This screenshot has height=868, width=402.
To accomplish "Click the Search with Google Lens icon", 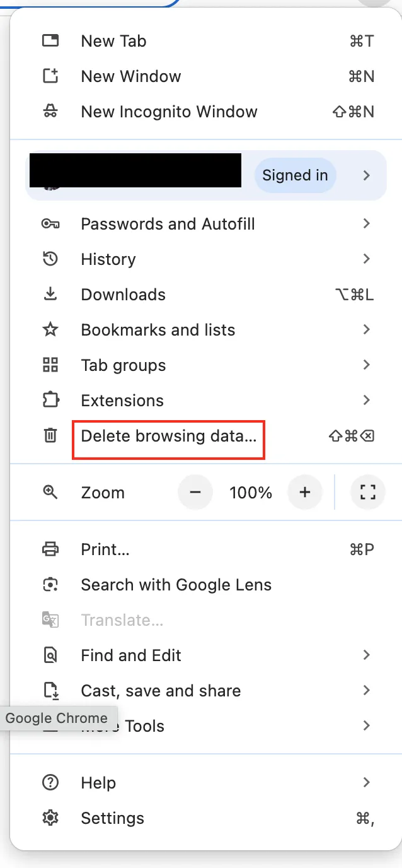I will [50, 585].
